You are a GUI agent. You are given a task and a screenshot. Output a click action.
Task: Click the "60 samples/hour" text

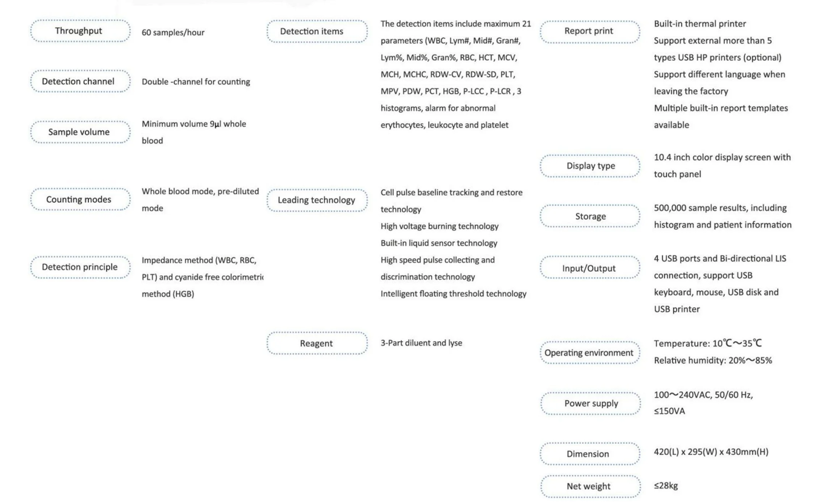[173, 32]
